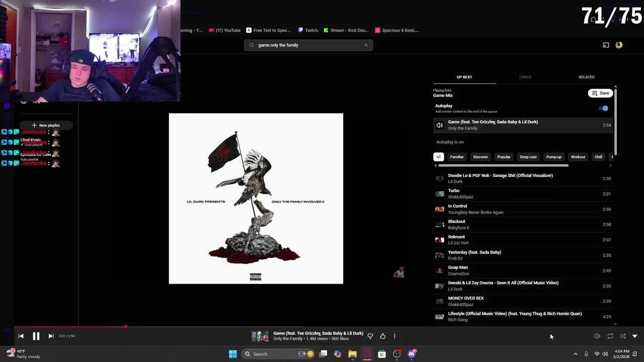Select the Familiar filter chip
The width and height of the screenshot is (644, 362).
tap(457, 157)
